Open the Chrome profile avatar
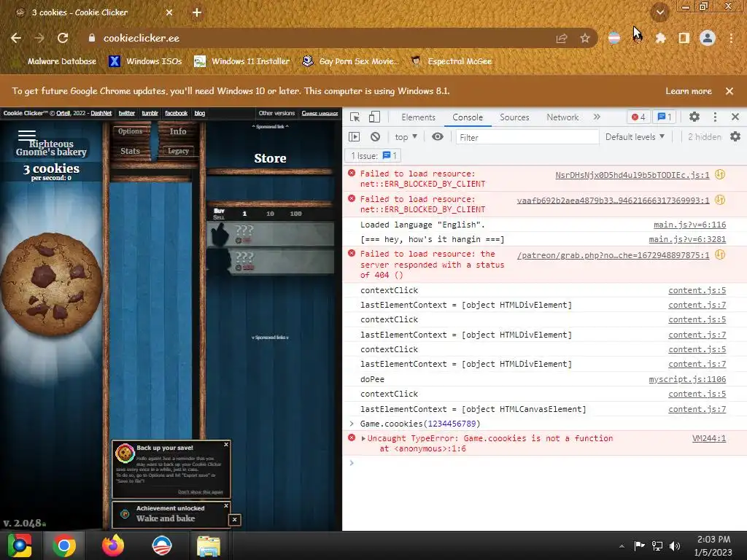This screenshot has width=747, height=560. click(x=708, y=38)
